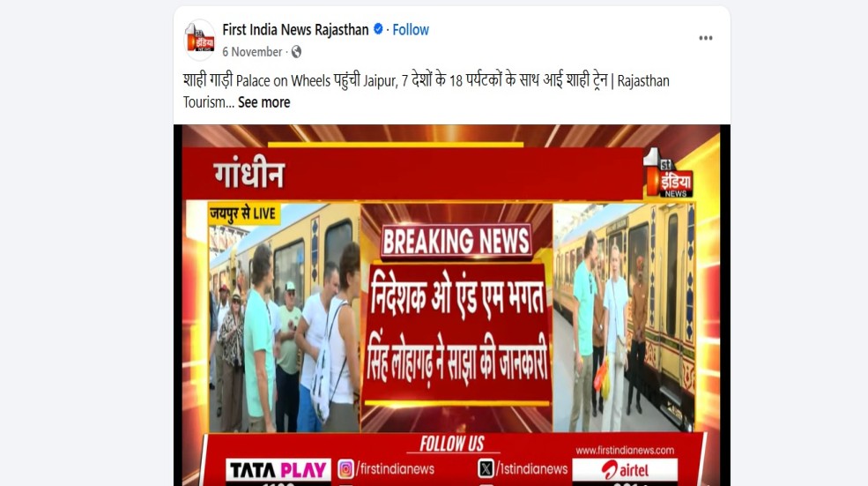This screenshot has width=868, height=486.
Task: Click the globe public-privacy icon
Action: click(297, 52)
